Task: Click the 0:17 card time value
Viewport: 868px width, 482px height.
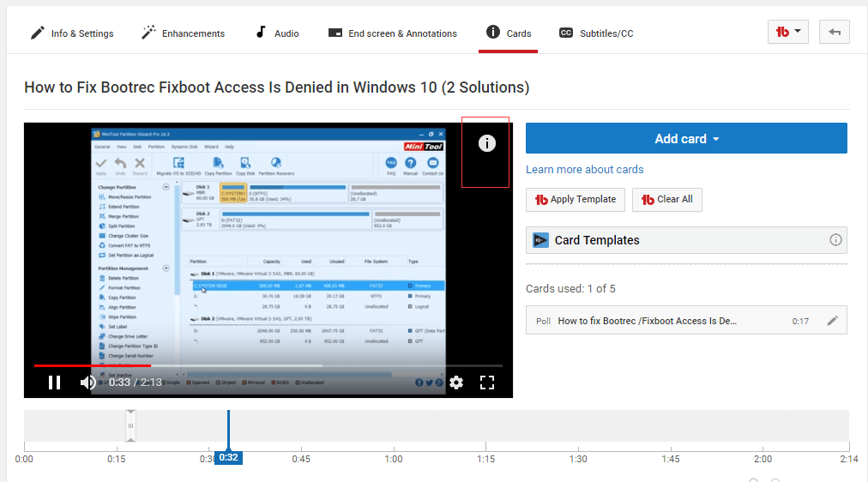Action: coord(800,321)
